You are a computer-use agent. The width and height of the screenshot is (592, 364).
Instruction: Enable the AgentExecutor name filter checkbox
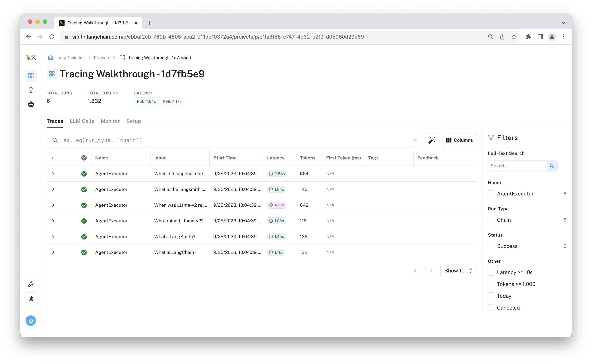click(491, 194)
